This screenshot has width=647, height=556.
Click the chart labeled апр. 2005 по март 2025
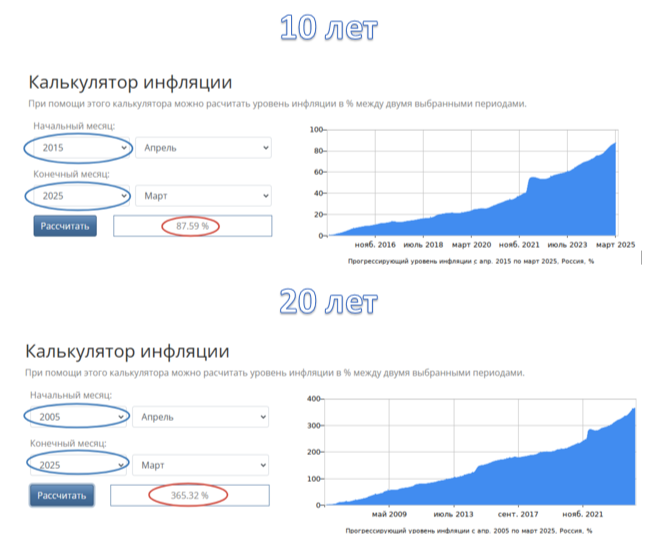pyautogui.click(x=472, y=452)
